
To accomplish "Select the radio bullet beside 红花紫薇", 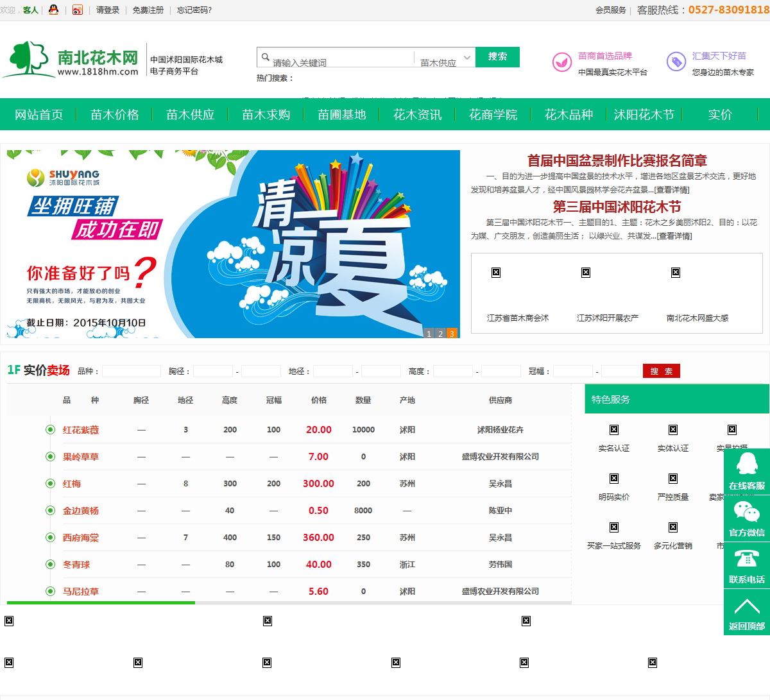I will point(50,430).
